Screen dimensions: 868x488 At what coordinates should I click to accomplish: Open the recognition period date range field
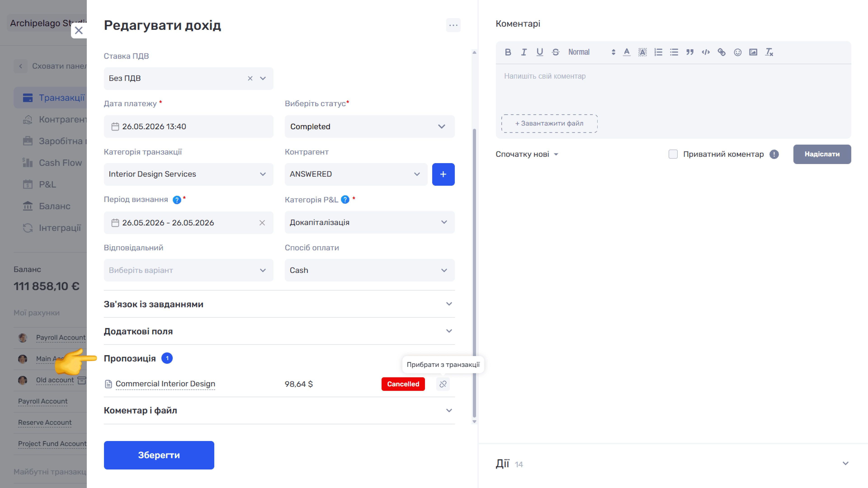click(x=188, y=223)
